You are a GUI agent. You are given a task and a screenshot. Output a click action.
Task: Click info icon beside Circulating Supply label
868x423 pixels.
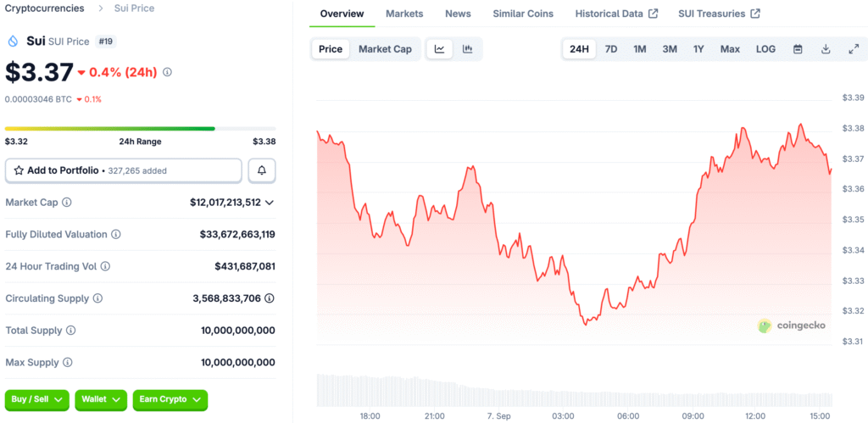tap(97, 298)
